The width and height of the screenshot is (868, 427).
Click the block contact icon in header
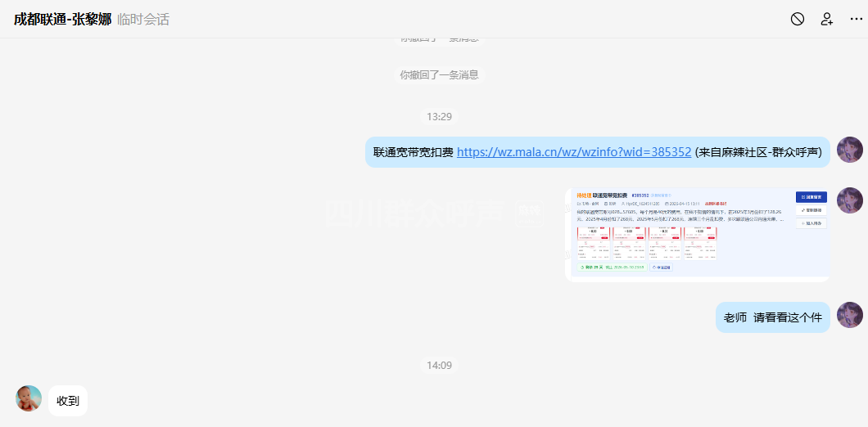[x=797, y=19]
